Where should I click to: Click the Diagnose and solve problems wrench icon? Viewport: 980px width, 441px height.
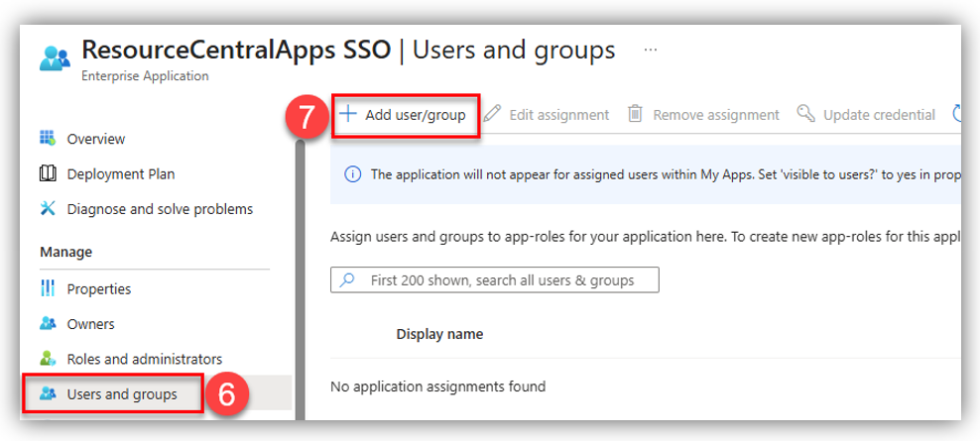(48, 209)
